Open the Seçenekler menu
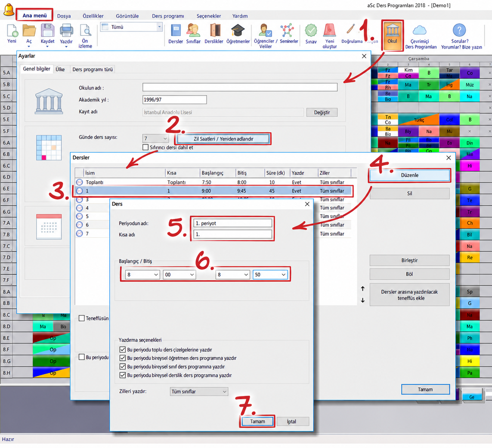492x448 pixels. pos(209,15)
